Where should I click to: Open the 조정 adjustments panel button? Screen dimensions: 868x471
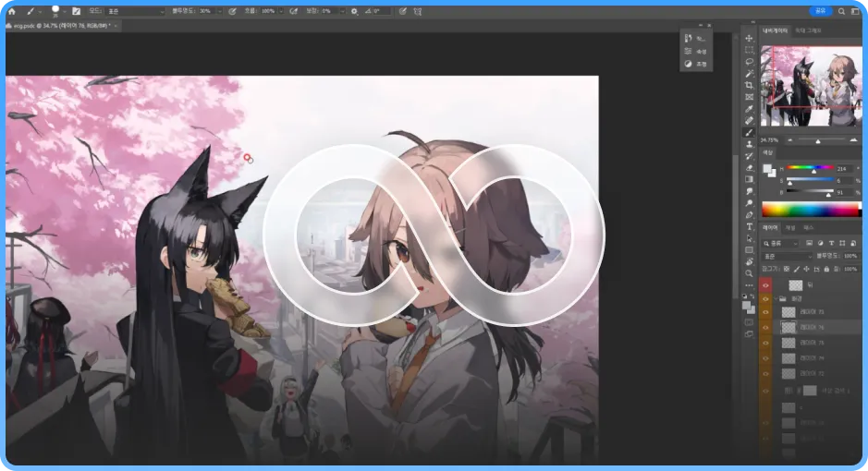695,64
